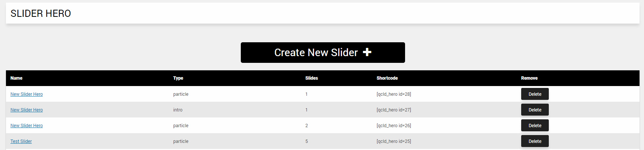Click the Shortcode column header
644x150 pixels.
coord(387,78)
